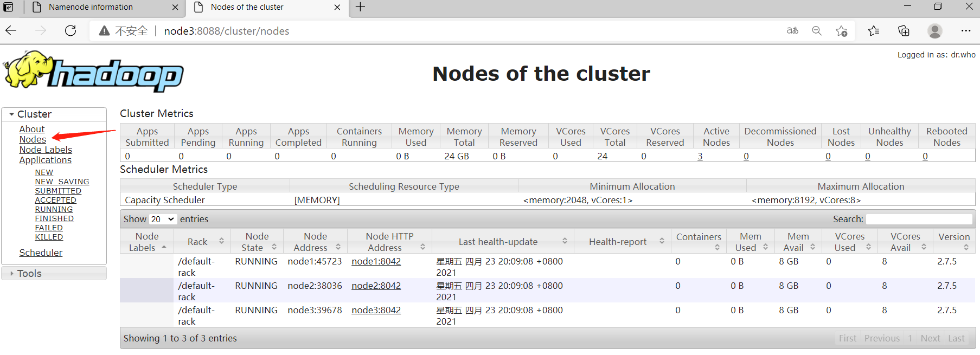Image resolution: width=980 pixels, height=355 pixels.
Task: Reload the page with refresh icon
Action: [71, 31]
